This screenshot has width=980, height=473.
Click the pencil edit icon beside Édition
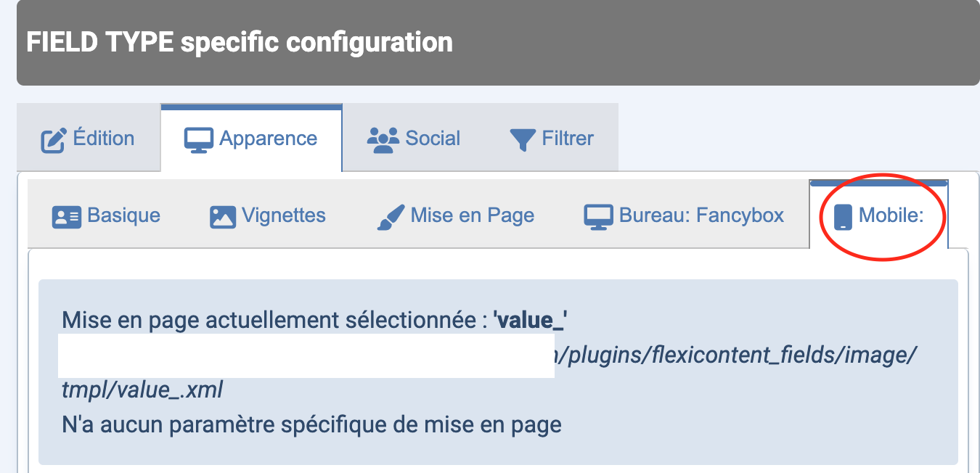pyautogui.click(x=53, y=139)
